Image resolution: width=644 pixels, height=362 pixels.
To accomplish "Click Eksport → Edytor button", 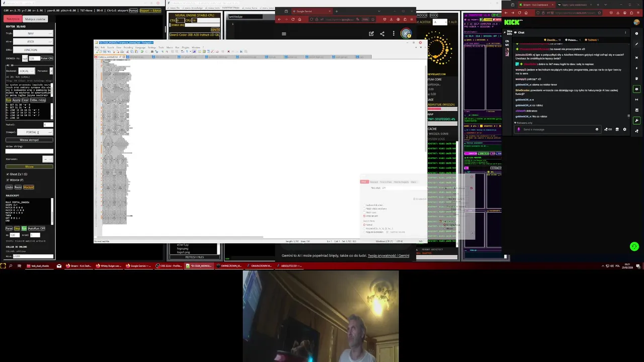I will coord(150,11).
